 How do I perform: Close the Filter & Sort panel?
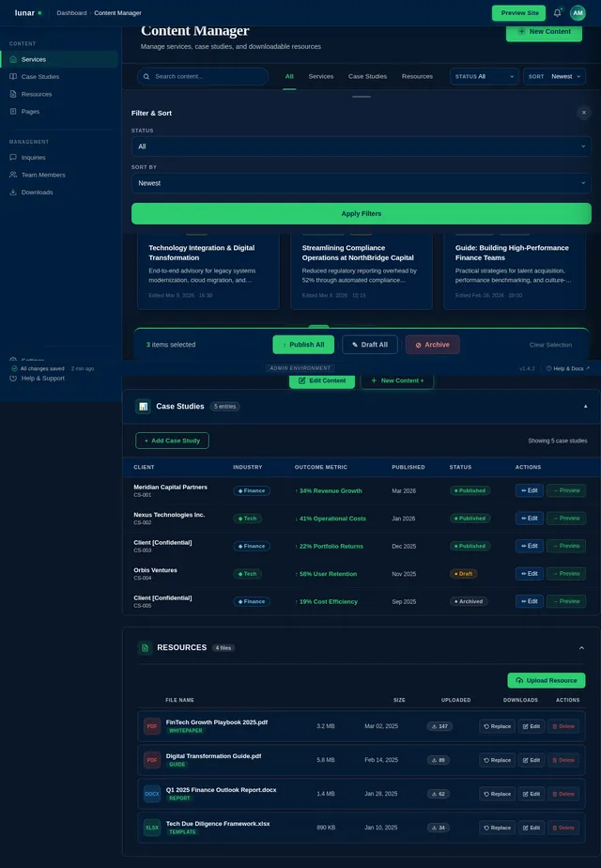click(583, 113)
